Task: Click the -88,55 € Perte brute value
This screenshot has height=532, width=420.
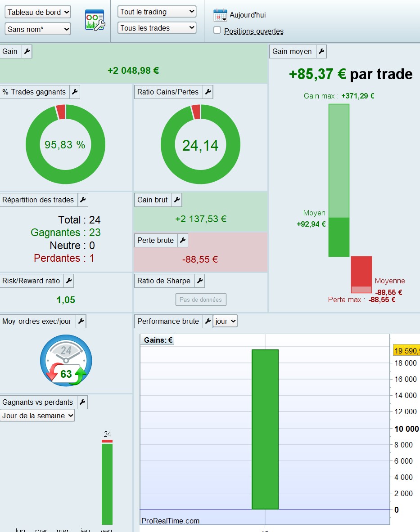Action: 200,259
